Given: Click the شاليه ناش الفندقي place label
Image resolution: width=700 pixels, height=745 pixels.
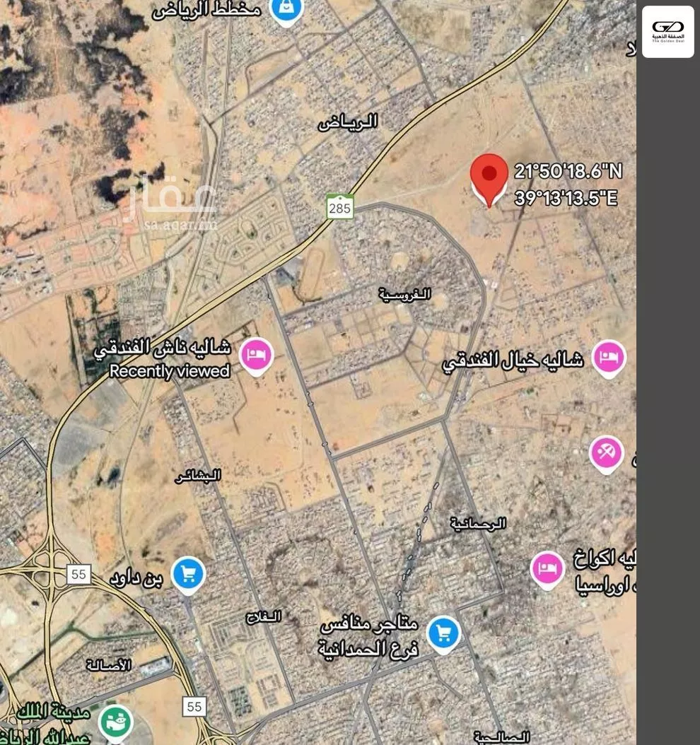Looking at the screenshot, I should coord(163,348).
